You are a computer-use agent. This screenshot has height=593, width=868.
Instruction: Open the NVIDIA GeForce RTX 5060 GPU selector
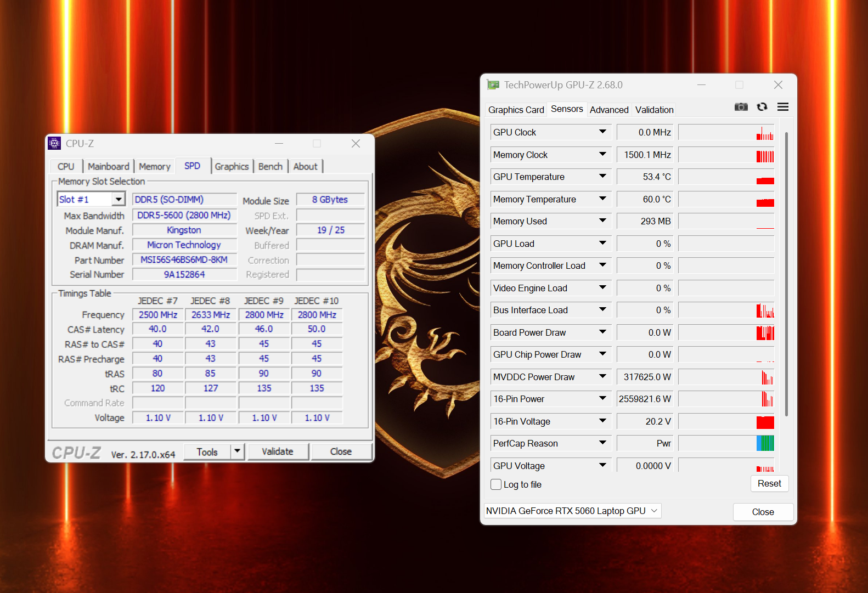pyautogui.click(x=572, y=511)
